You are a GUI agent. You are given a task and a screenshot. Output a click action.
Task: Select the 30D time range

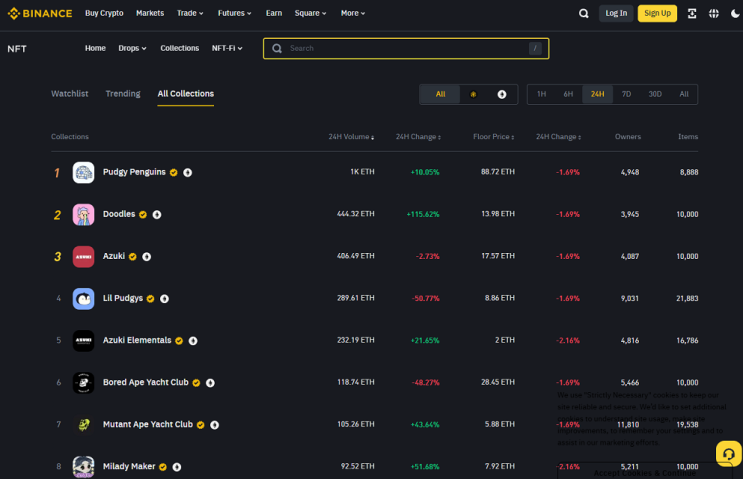click(655, 94)
